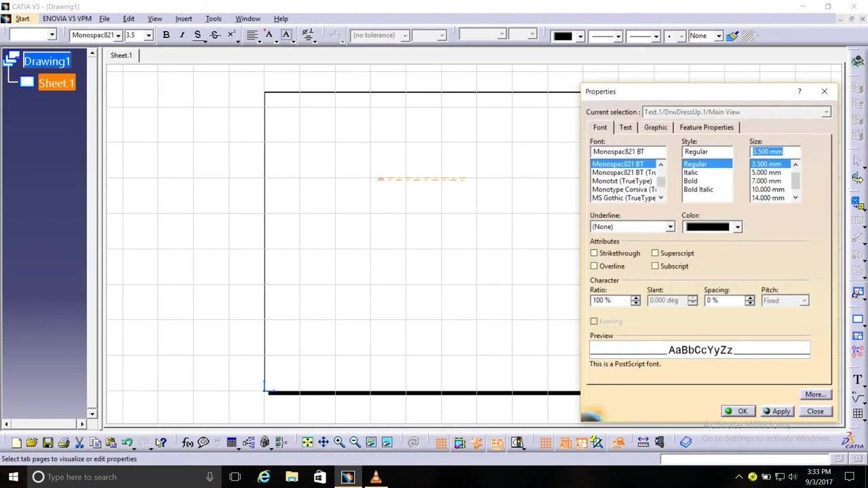
Task: Toggle Italic in text toolbar
Action: point(182,35)
